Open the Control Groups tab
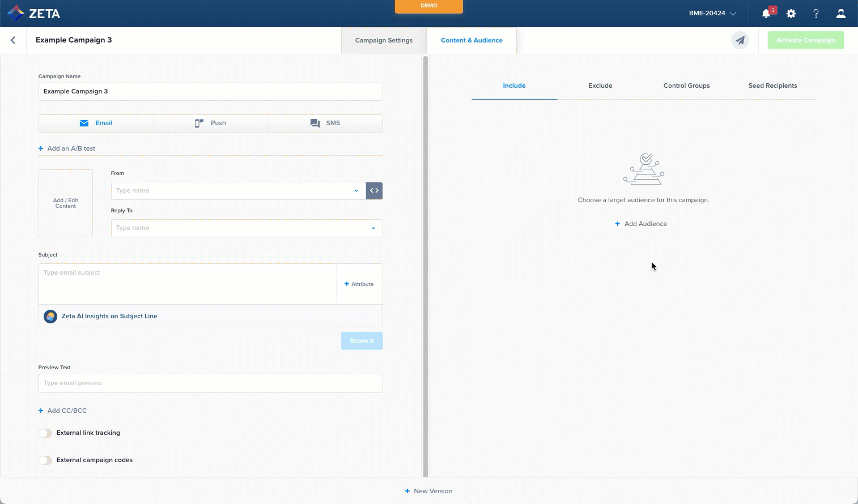This screenshot has height=504, width=858. 686,86
